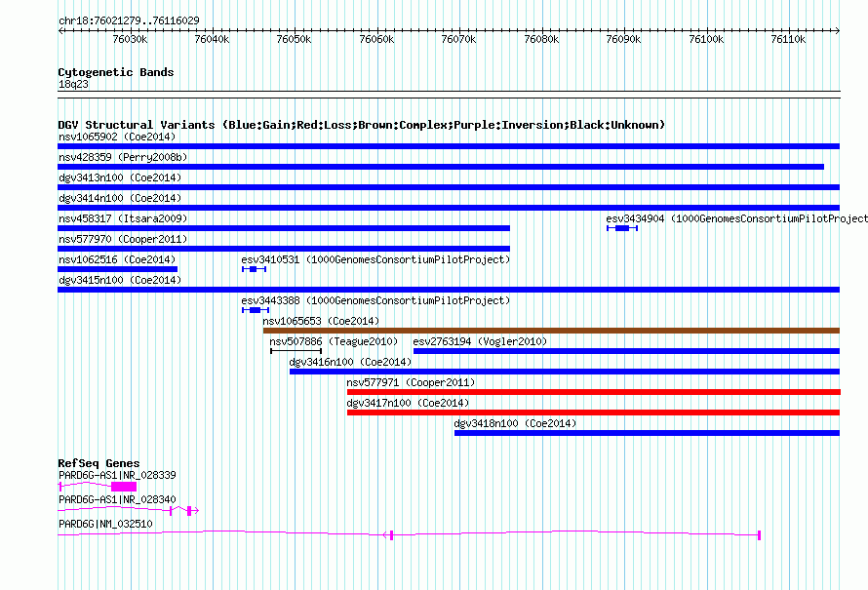The width and height of the screenshot is (868, 590).
Task: Click the dgv3418n100 (Coe2014) blue bar
Action: [x=648, y=433]
